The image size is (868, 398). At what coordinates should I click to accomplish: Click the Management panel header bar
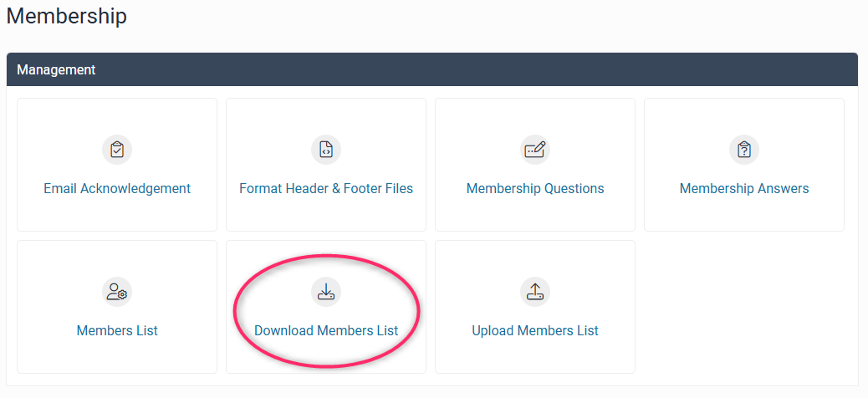point(432,69)
